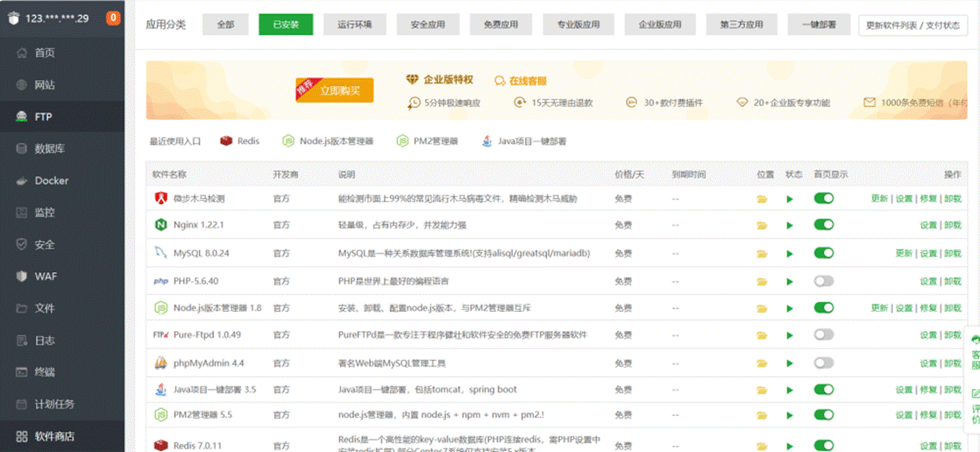This screenshot has width=980, height=452.
Task: Click 设置 link for PHP-5.6.40
Action: (928, 282)
